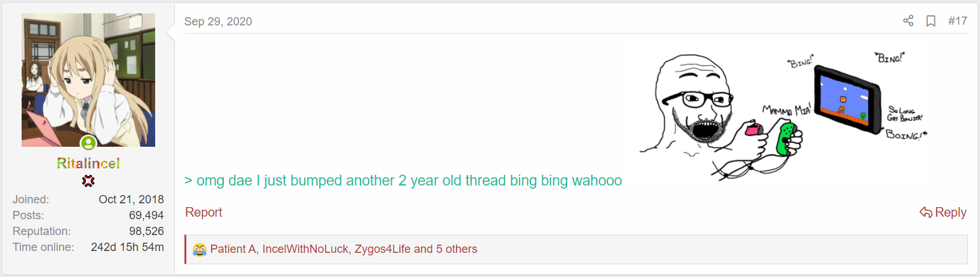Click the Posts count 69,494
This screenshot has height=277, width=980.
pyautogui.click(x=146, y=215)
